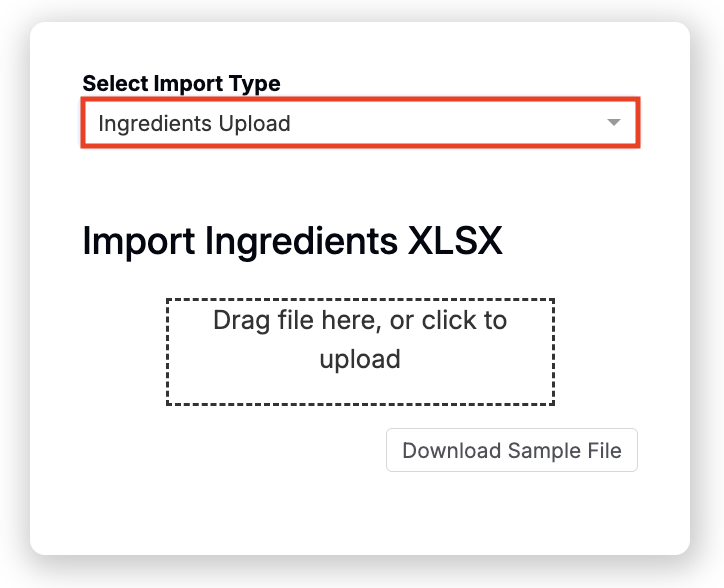724x588 pixels.
Task: Get the sample XLSX via Download Sample File
Action: 511,450
